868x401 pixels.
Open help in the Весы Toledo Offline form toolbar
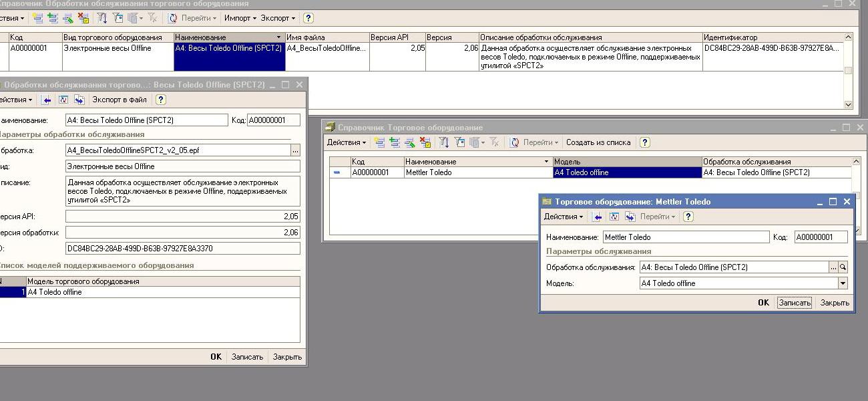click(160, 100)
